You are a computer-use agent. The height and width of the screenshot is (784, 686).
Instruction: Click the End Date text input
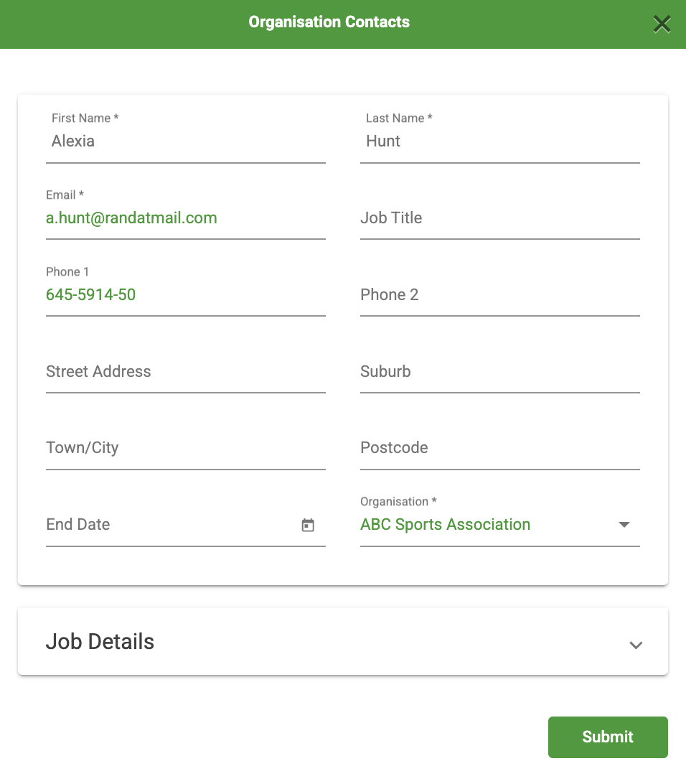tap(171, 525)
